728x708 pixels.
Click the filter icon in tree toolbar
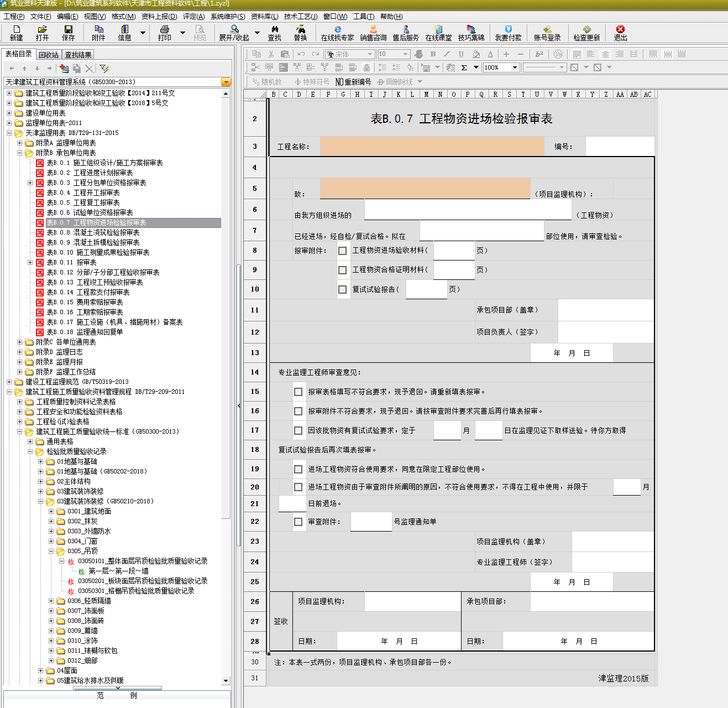104,68
